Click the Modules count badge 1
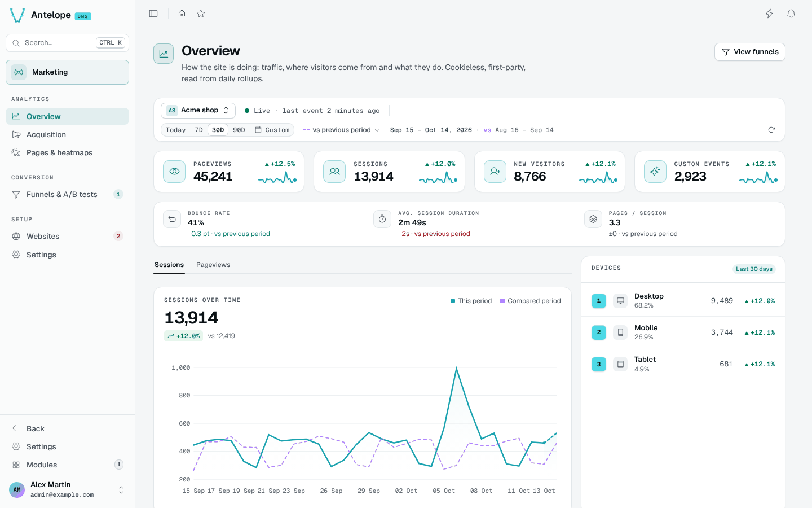Image resolution: width=812 pixels, height=508 pixels. click(x=119, y=465)
